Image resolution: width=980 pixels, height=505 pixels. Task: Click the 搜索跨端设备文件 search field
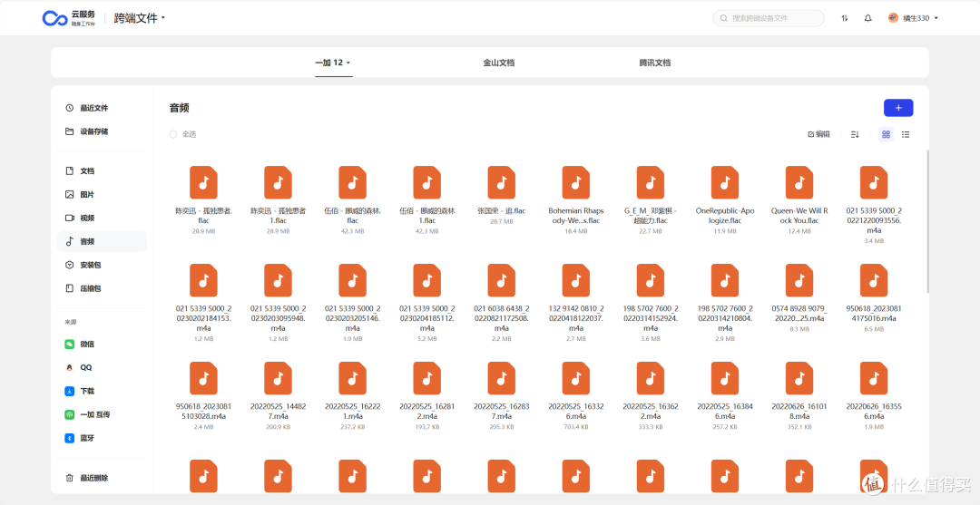pyautogui.click(x=769, y=18)
